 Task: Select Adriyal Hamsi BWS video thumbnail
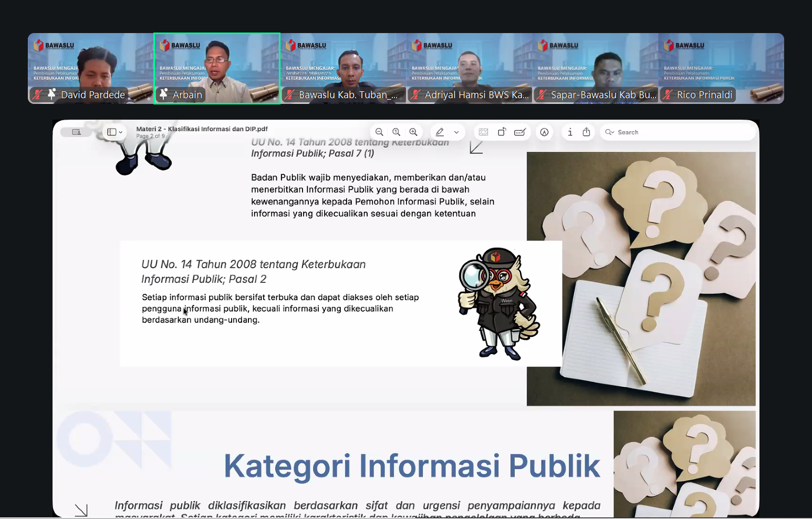tap(469, 68)
